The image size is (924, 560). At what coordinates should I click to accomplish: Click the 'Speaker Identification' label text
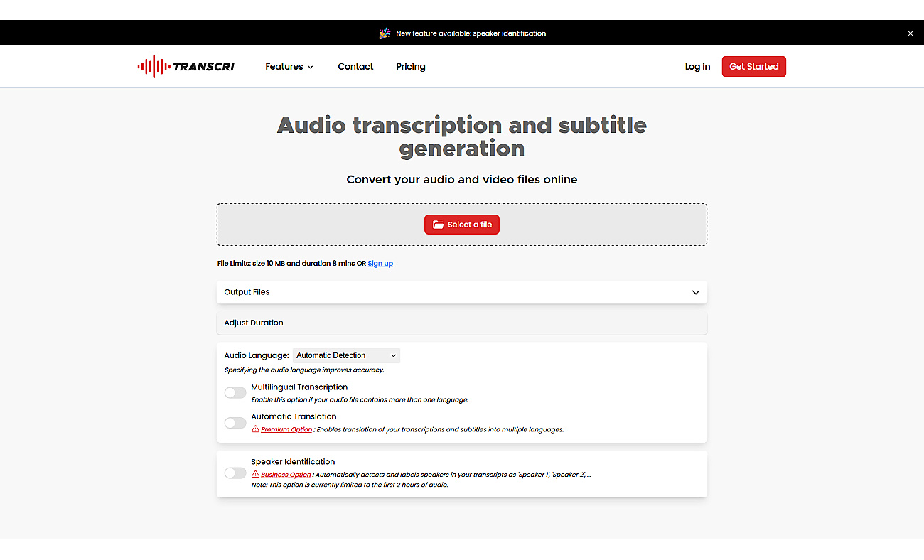(293, 462)
